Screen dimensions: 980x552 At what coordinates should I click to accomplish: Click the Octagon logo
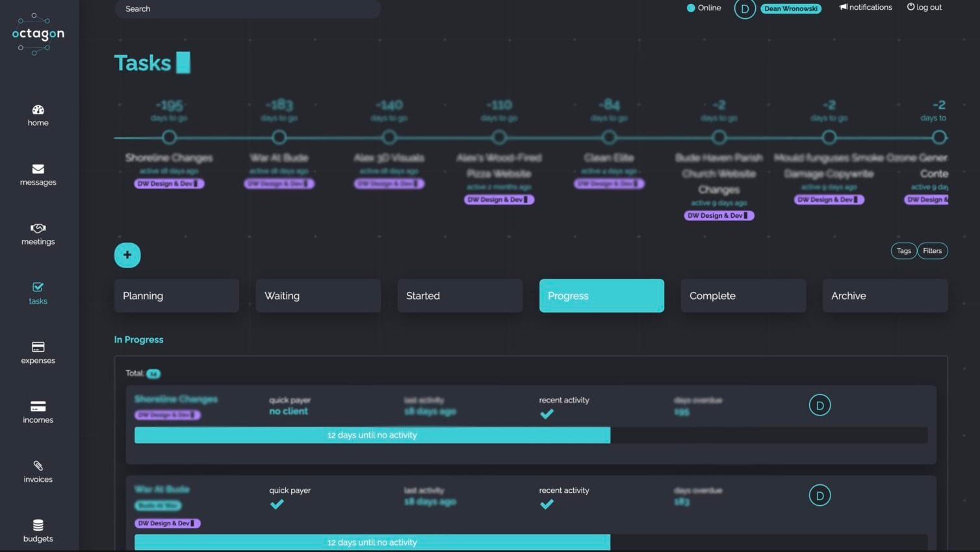pos(38,34)
